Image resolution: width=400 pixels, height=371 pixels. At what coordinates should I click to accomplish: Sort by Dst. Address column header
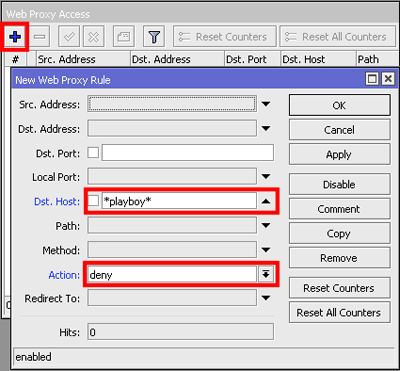pos(177,59)
